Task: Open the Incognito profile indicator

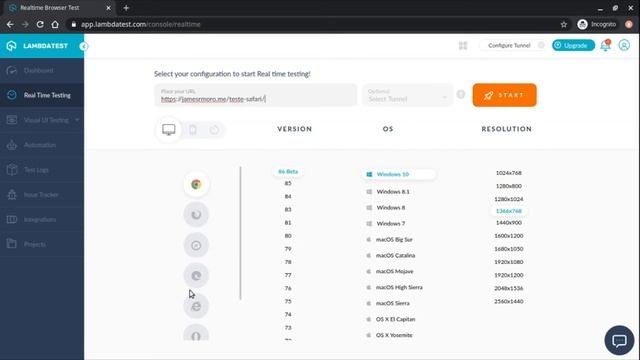Action: (597, 24)
